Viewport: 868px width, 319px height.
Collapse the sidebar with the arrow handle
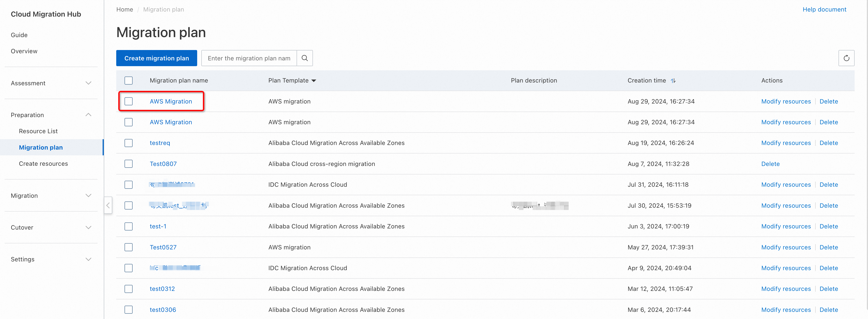coord(108,205)
